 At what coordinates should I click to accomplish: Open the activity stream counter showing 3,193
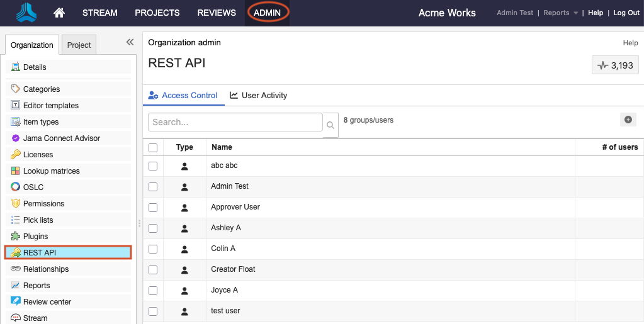tap(615, 65)
